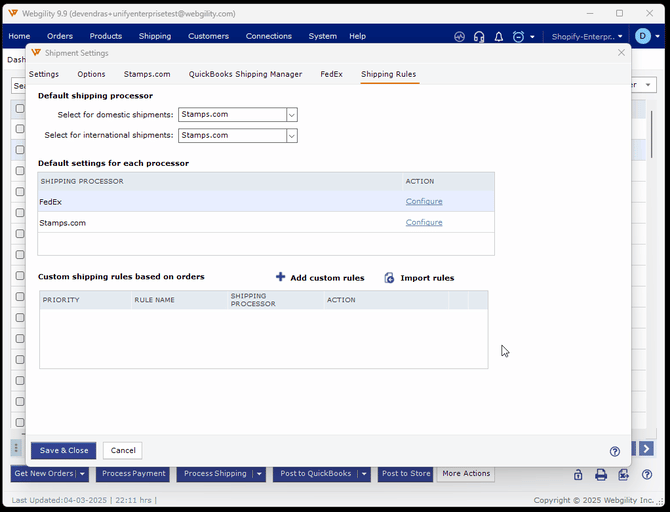Click the help question mark in dialog
This screenshot has width=670, height=512.
[615, 451]
